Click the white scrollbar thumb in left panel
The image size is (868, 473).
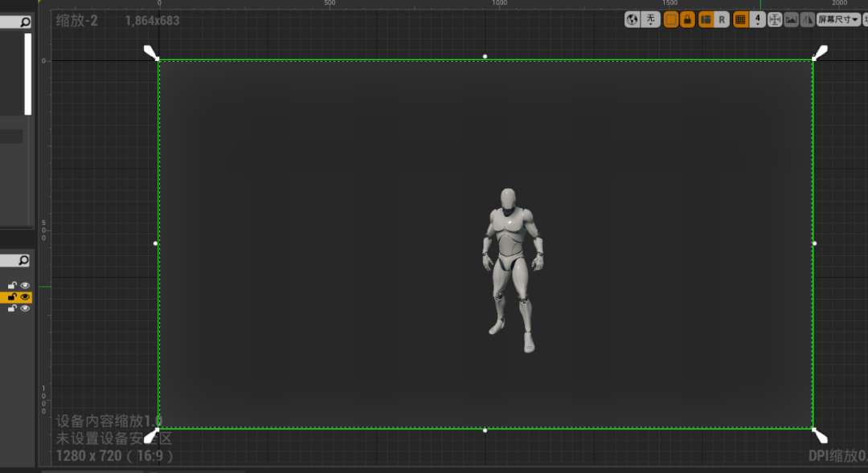pos(27,74)
